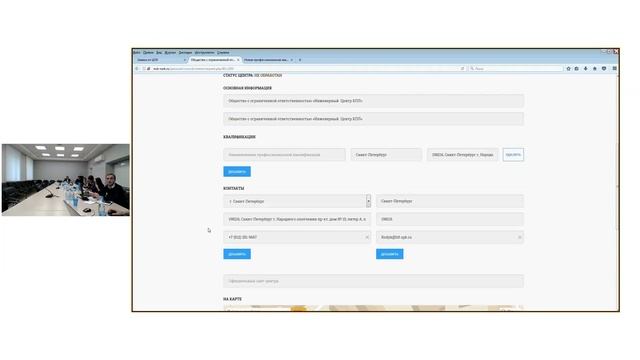Click the postal code field in contacts
The height and width of the screenshot is (360, 640).
450,219
